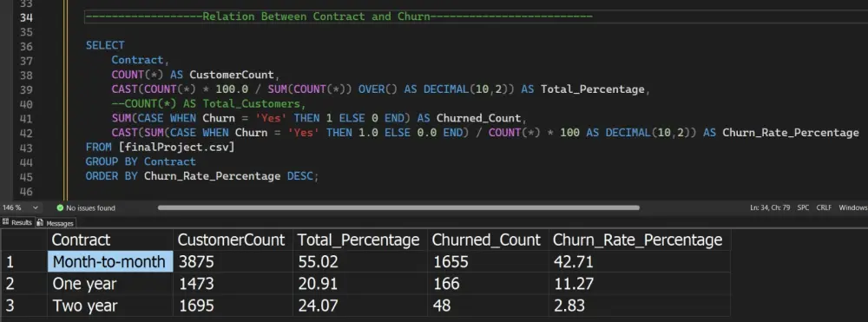Click the ORDER BY Churn_Rate_Percentage DESC line

pos(202,176)
